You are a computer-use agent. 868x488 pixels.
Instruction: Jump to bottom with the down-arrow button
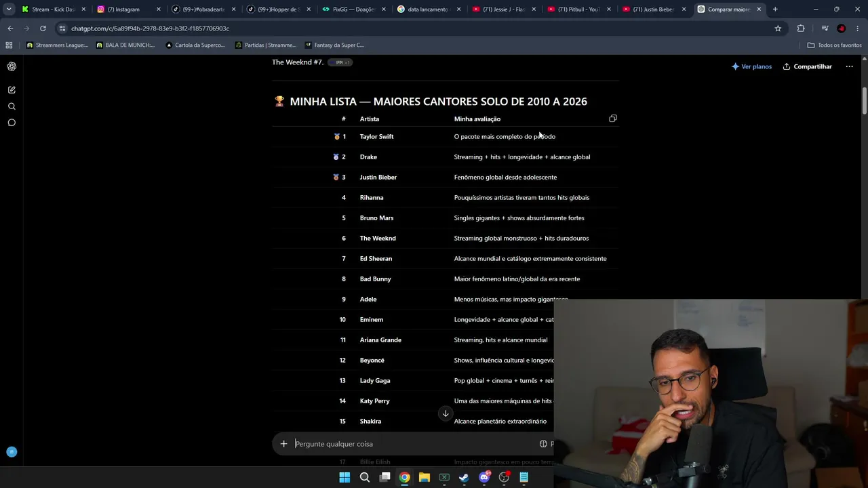[x=446, y=413]
